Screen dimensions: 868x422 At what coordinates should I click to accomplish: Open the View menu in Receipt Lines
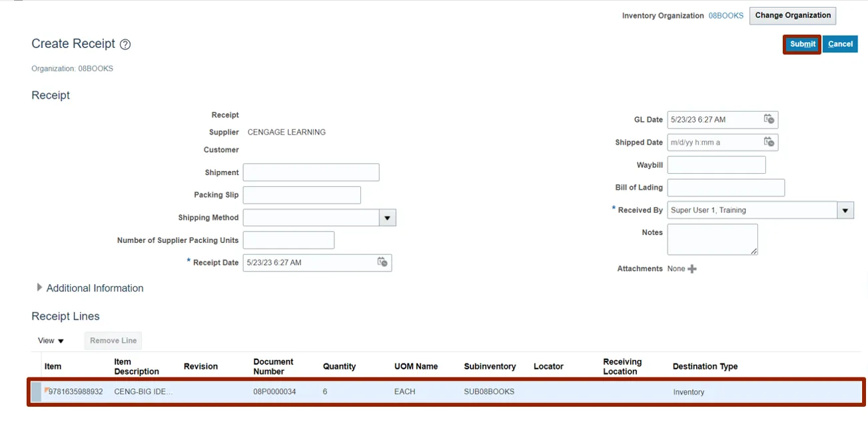click(51, 341)
